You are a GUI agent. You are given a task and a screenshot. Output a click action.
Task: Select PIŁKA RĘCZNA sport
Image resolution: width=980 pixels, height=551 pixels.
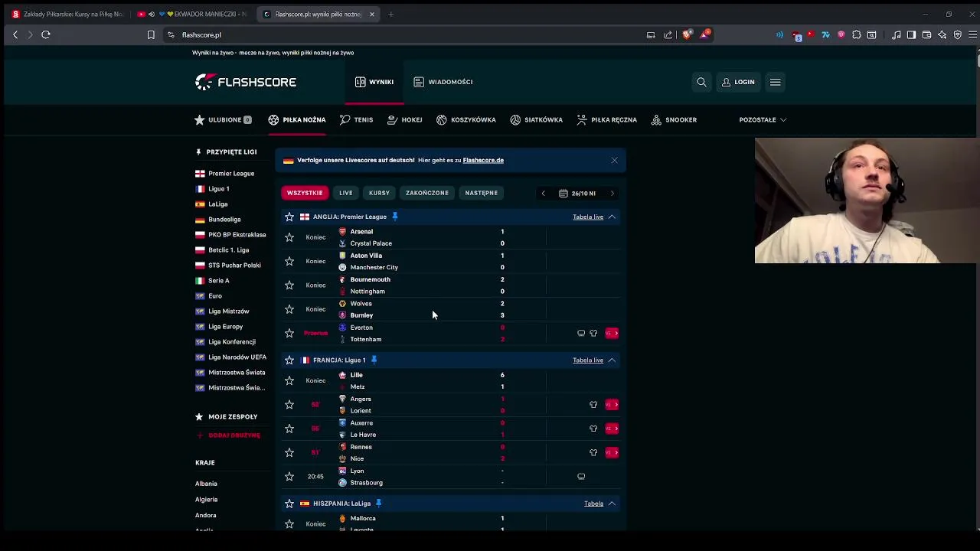tap(607, 120)
